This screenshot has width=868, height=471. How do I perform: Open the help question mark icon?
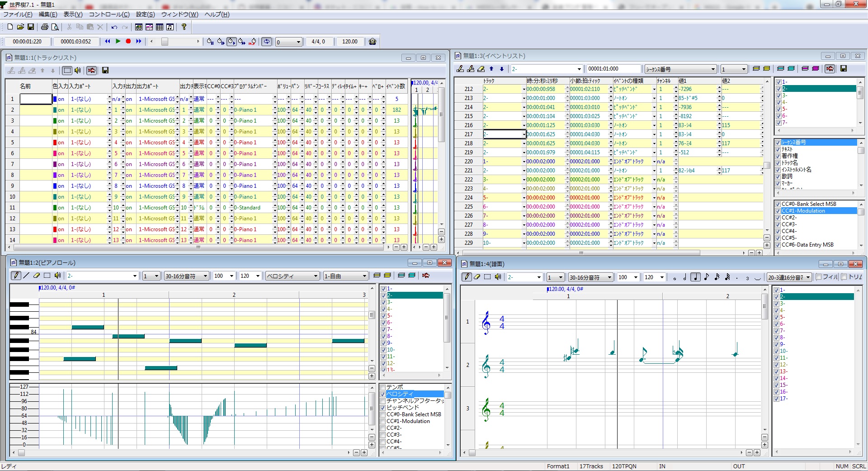point(184,27)
